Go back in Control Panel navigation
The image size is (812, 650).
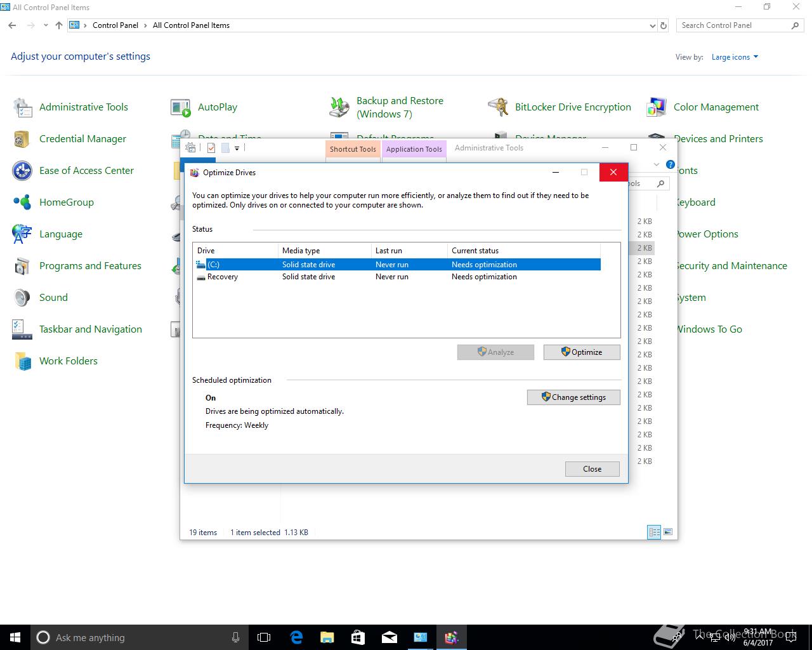click(13, 25)
